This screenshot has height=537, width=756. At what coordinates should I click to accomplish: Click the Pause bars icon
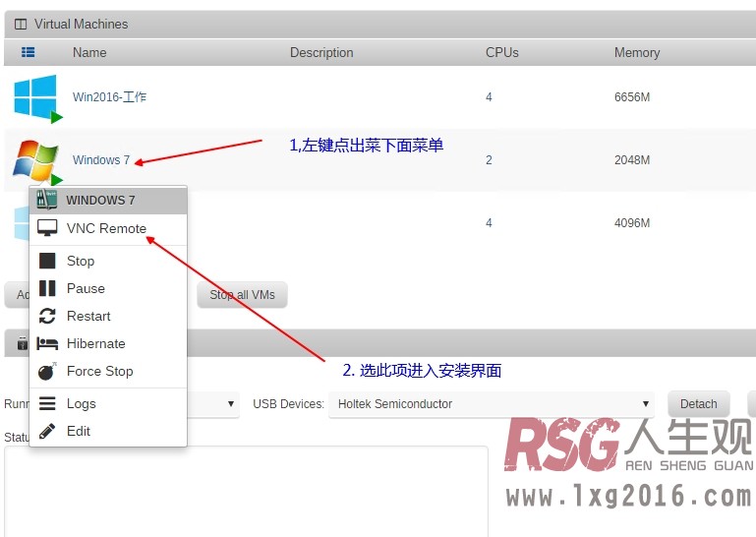coord(47,288)
